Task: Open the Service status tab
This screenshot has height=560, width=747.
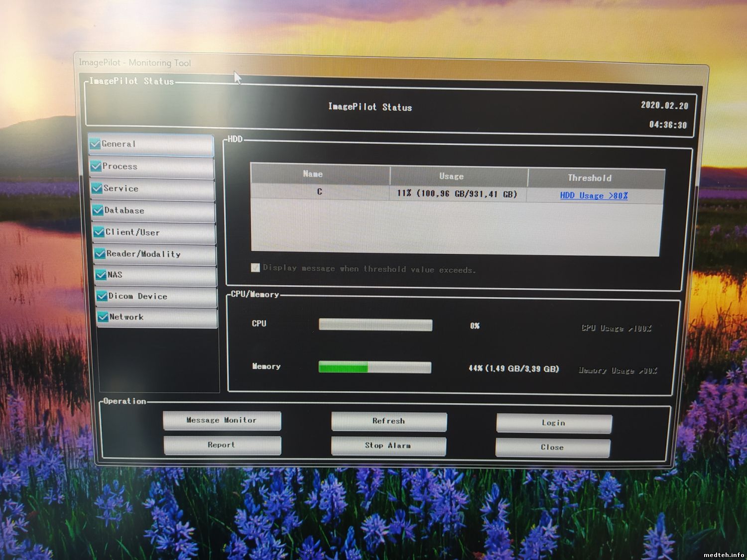Action: pos(153,189)
